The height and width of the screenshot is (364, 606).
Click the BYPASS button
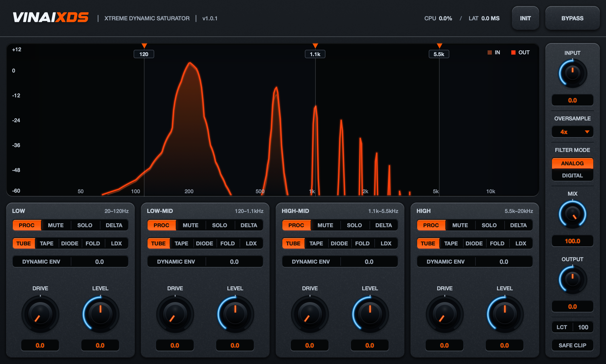click(572, 18)
